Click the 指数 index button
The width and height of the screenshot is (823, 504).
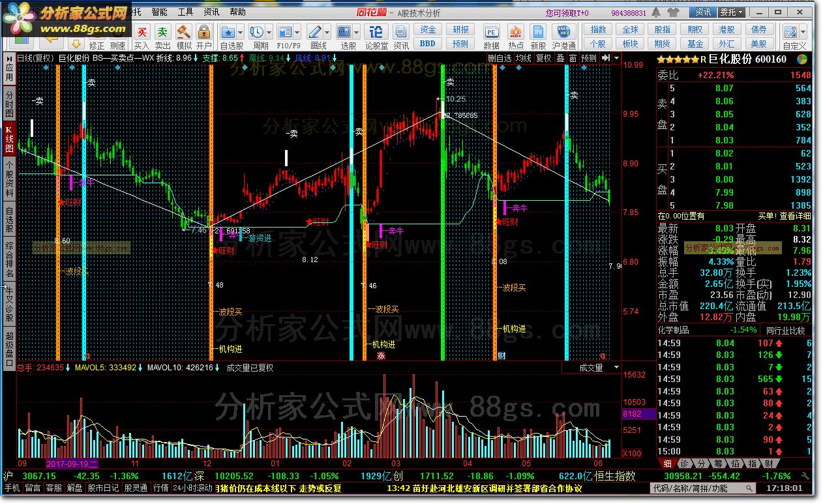tap(598, 29)
